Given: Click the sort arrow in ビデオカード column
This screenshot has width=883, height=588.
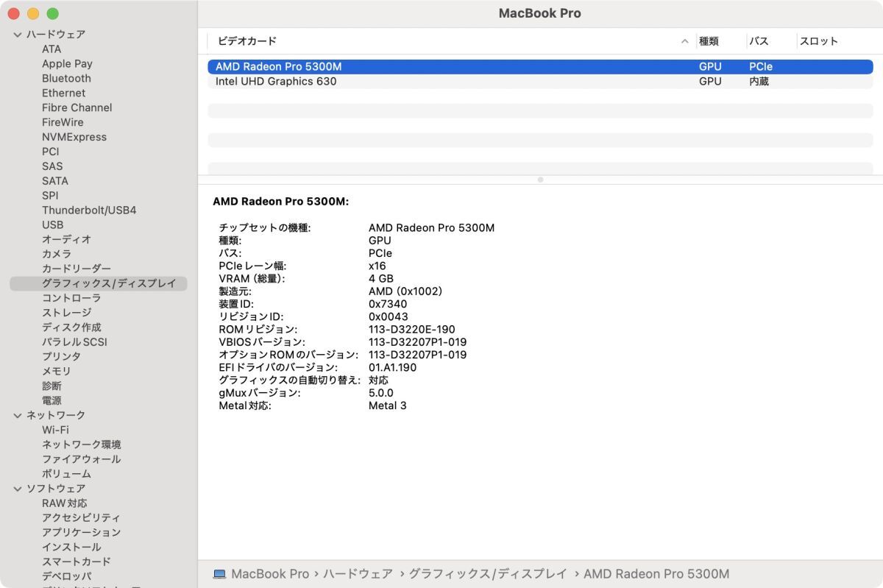Looking at the screenshot, I should (x=685, y=41).
